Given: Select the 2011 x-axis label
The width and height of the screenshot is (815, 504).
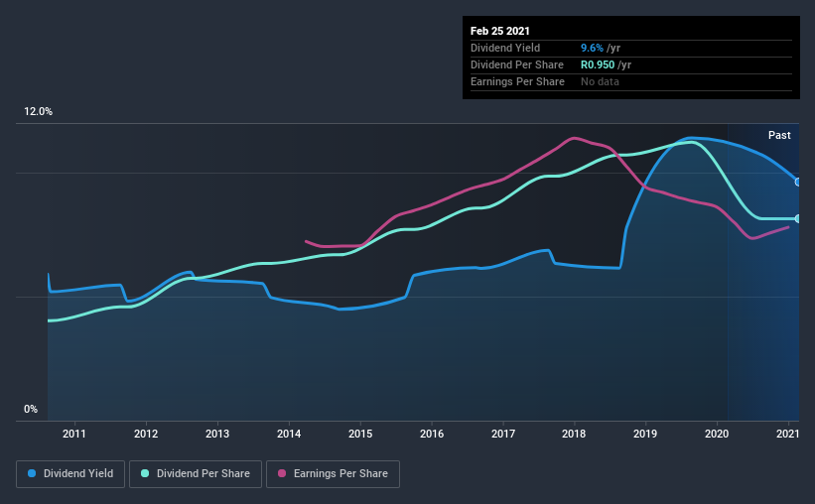Looking at the screenshot, I should point(74,434).
